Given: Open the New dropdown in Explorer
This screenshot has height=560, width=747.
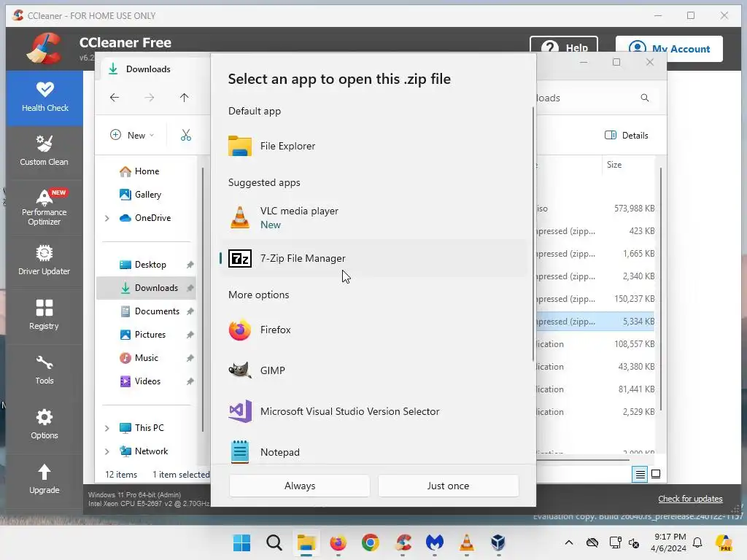Looking at the screenshot, I should click(x=132, y=135).
